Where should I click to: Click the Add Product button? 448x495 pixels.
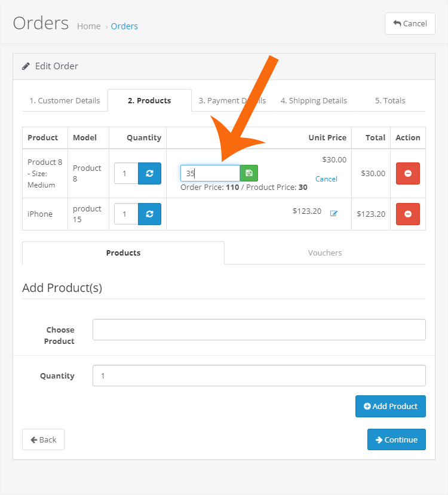[390, 406]
